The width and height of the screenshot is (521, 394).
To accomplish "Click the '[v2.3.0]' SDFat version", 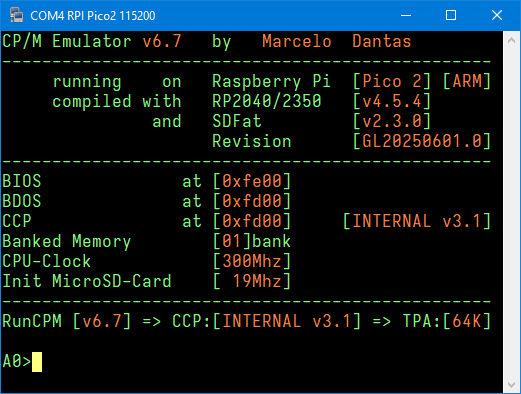I will (x=392, y=121).
